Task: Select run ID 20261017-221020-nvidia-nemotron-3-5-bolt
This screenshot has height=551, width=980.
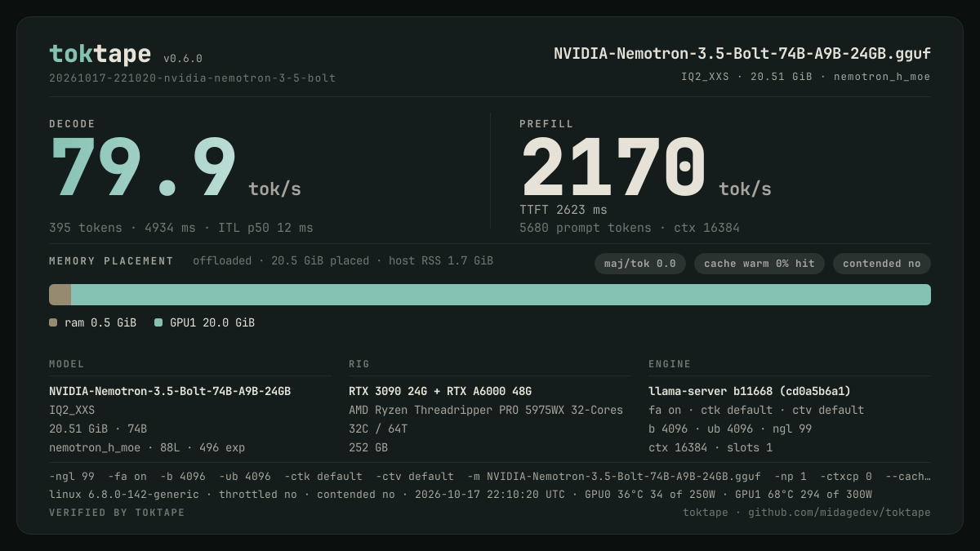Action: tap(193, 78)
